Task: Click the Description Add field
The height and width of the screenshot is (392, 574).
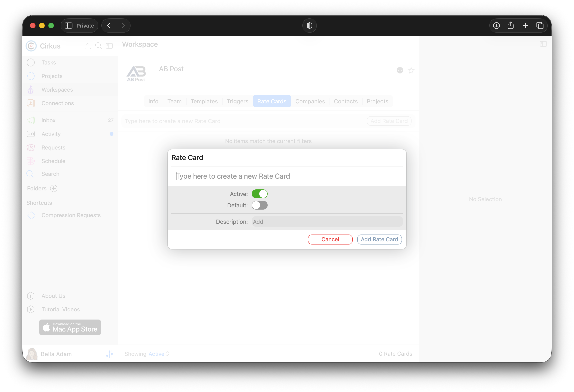Action: click(x=327, y=222)
